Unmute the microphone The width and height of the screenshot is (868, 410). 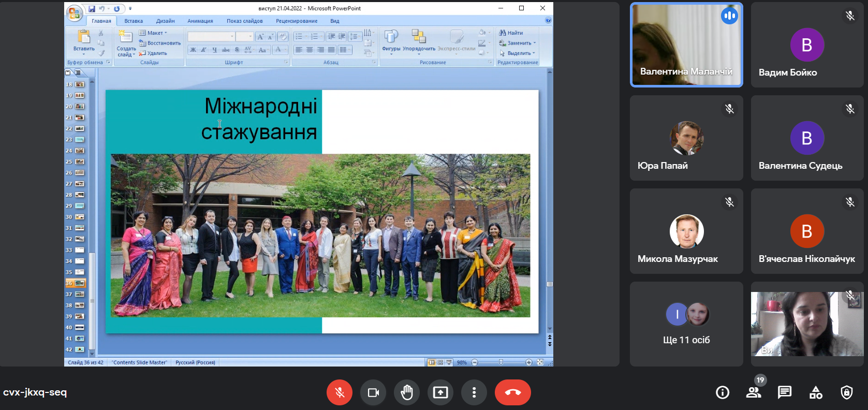click(340, 392)
